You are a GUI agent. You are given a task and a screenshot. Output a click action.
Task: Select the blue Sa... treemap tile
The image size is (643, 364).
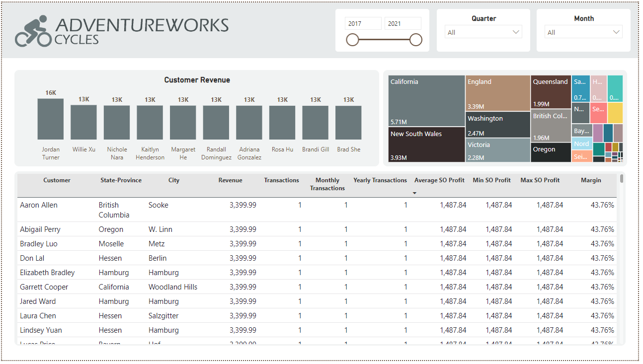click(580, 89)
